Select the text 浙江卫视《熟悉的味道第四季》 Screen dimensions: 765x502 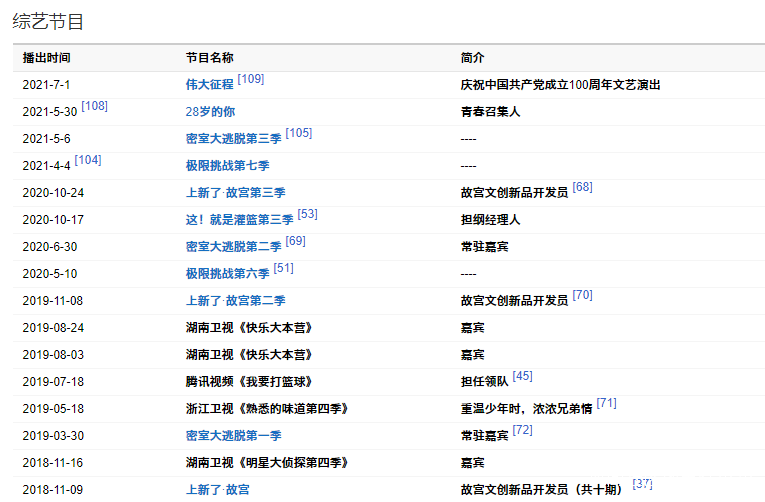[x=267, y=409]
